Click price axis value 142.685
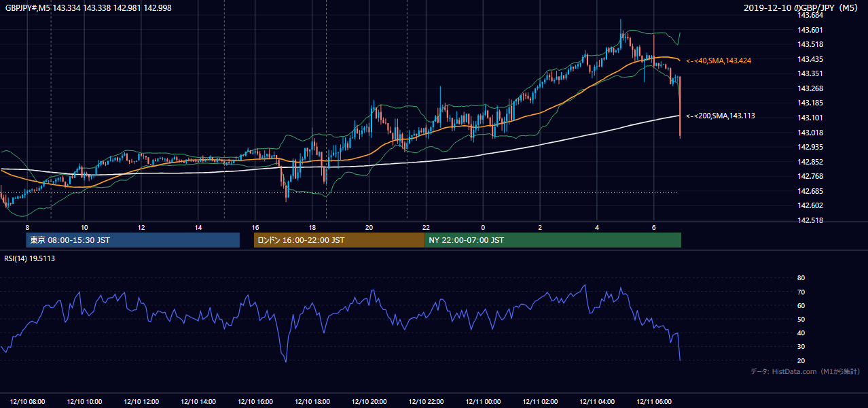The width and height of the screenshot is (868, 408). (810, 191)
